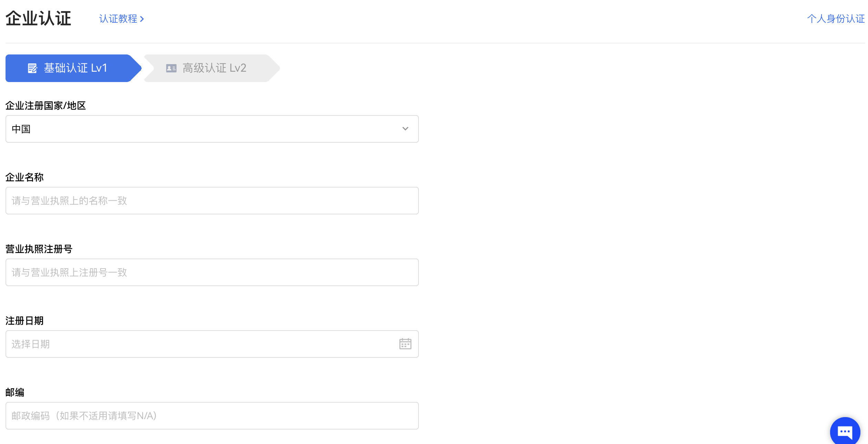
Task: Click the arrow chevron beside 认证教程
Action: 142,19
